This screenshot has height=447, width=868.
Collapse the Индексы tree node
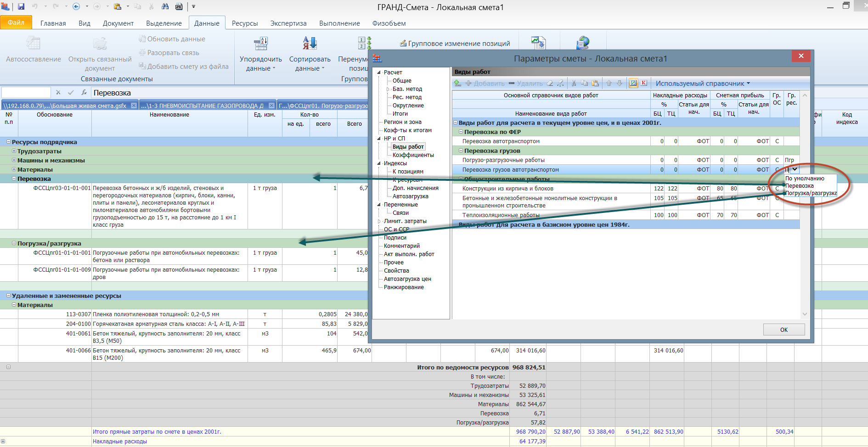(379, 163)
